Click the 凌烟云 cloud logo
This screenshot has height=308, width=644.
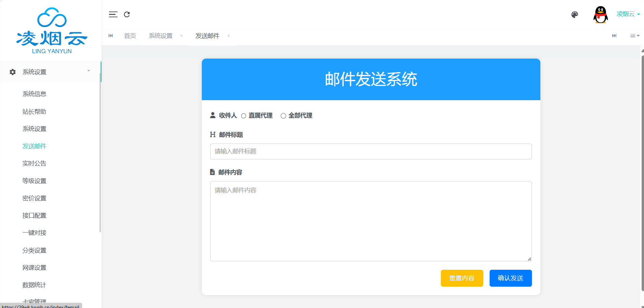tap(52, 30)
